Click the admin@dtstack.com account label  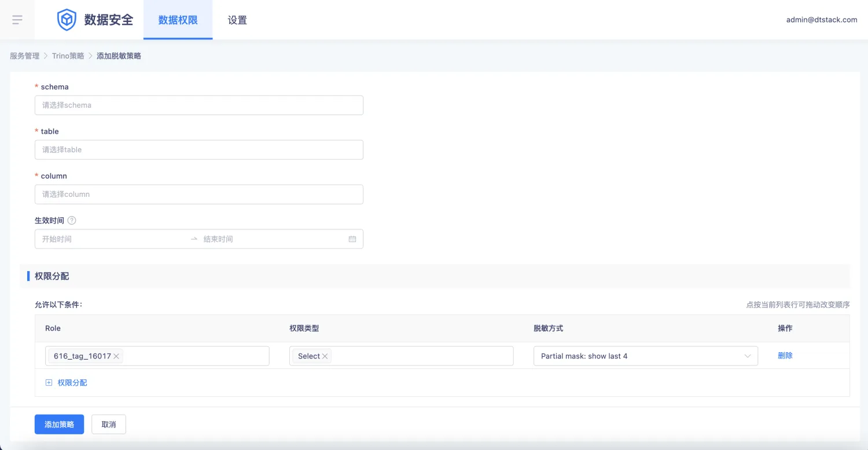(821, 20)
